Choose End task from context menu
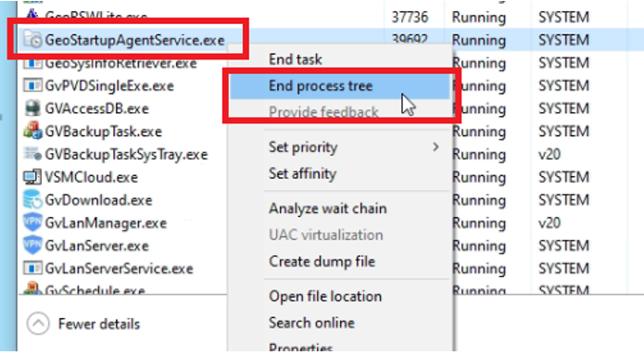The image size is (644, 355). click(x=296, y=59)
